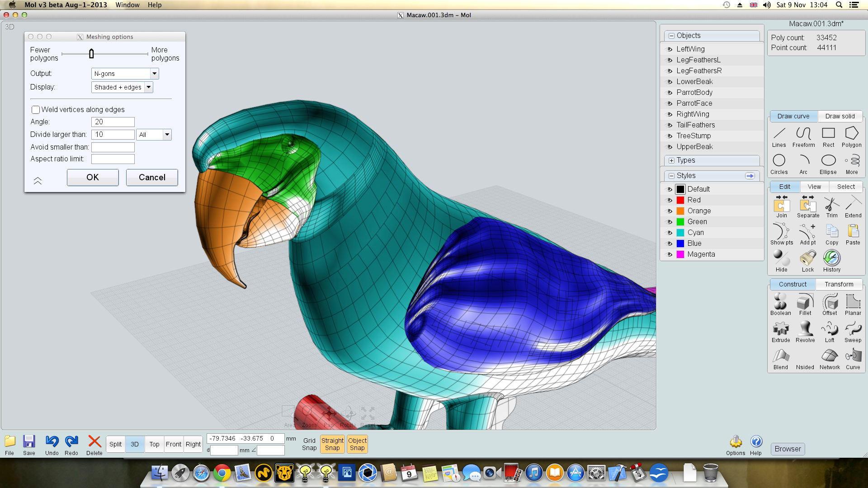Image resolution: width=868 pixels, height=488 pixels.
Task: Select the Arc tool
Action: [803, 164]
